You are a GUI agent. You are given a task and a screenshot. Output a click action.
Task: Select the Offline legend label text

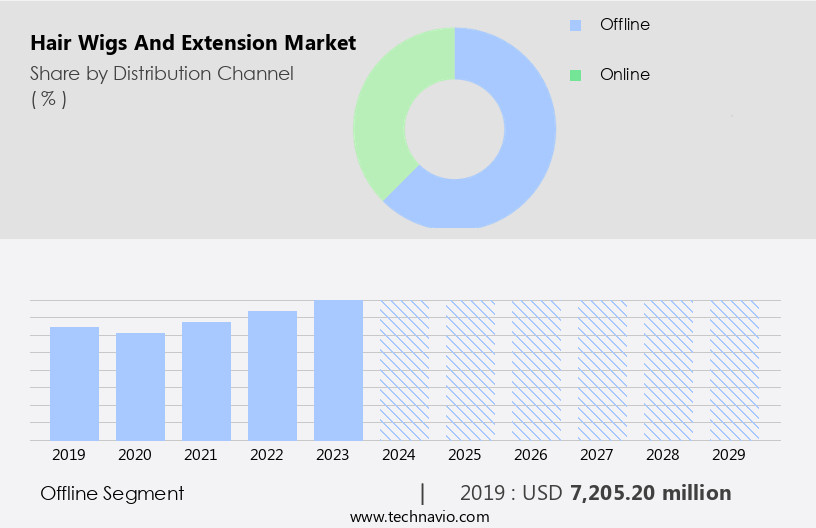(x=624, y=25)
